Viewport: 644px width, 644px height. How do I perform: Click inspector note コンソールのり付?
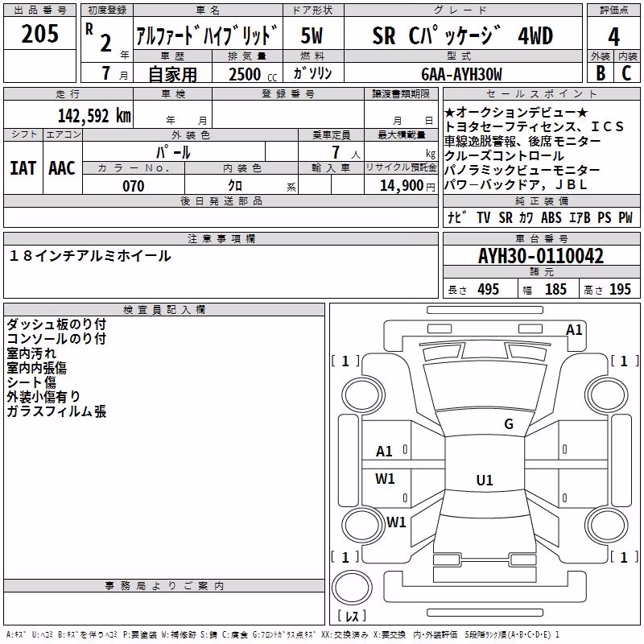[x=56, y=338]
